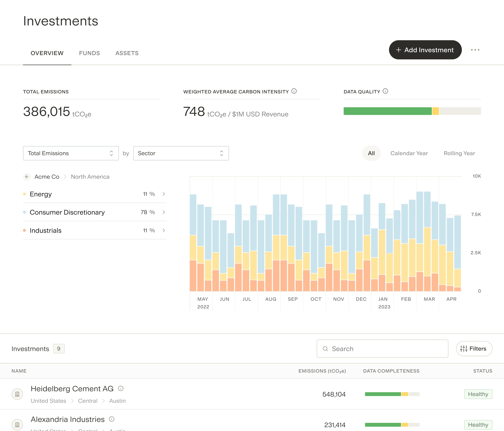Click the 386,015 total emissions value
The width and height of the screenshot is (504, 431).
[46, 112]
